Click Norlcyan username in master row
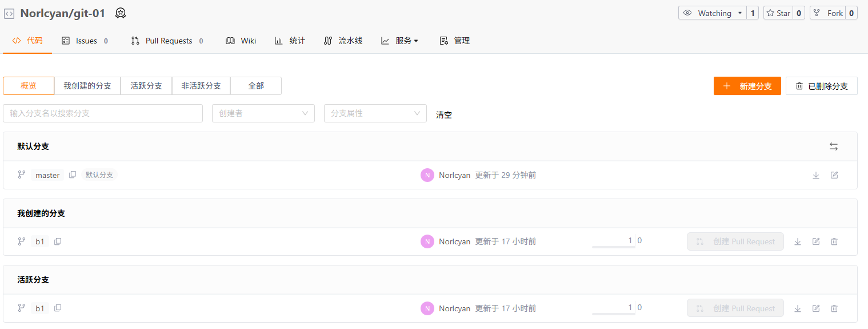 click(454, 175)
